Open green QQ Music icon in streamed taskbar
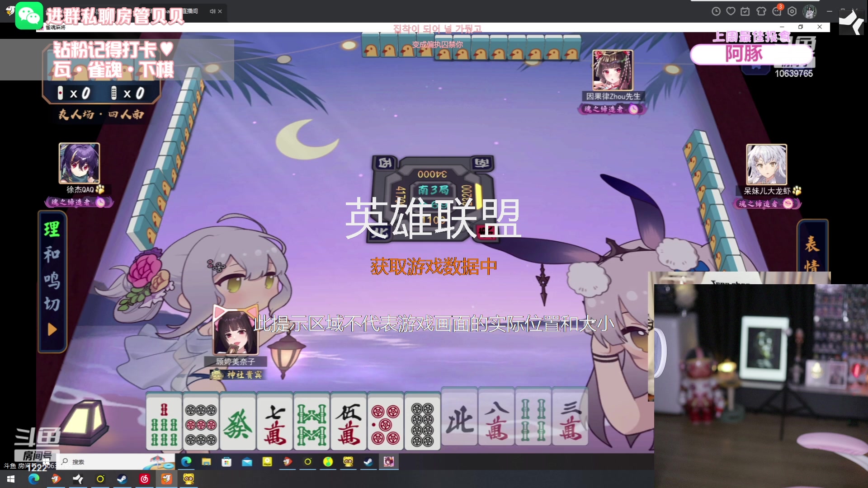Image resolution: width=868 pixels, height=488 pixels. (328, 461)
